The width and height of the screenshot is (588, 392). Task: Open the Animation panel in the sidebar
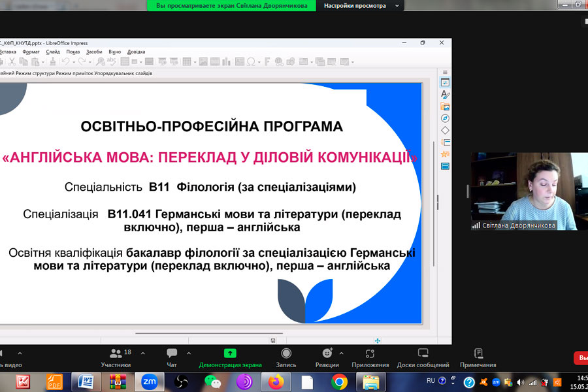(445, 154)
